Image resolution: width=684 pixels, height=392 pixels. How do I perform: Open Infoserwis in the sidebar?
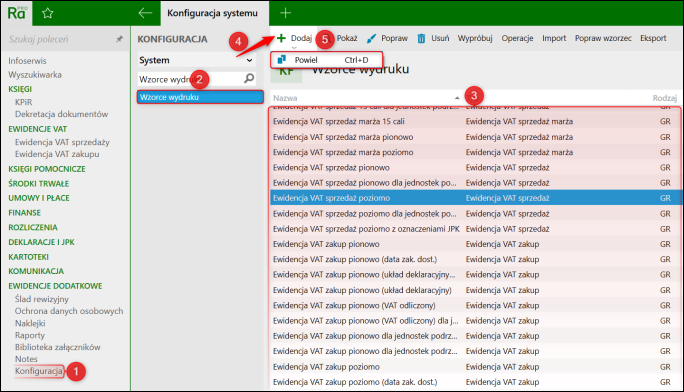click(27, 61)
